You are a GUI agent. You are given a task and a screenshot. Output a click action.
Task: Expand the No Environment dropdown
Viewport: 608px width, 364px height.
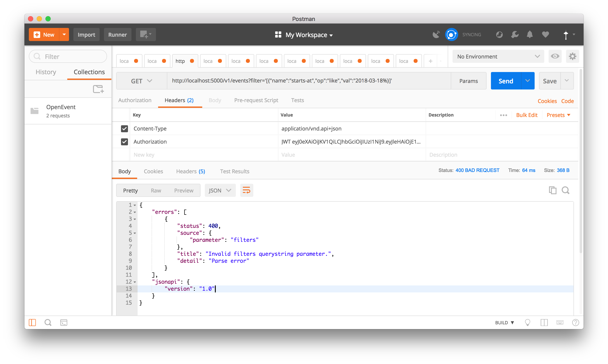point(498,57)
